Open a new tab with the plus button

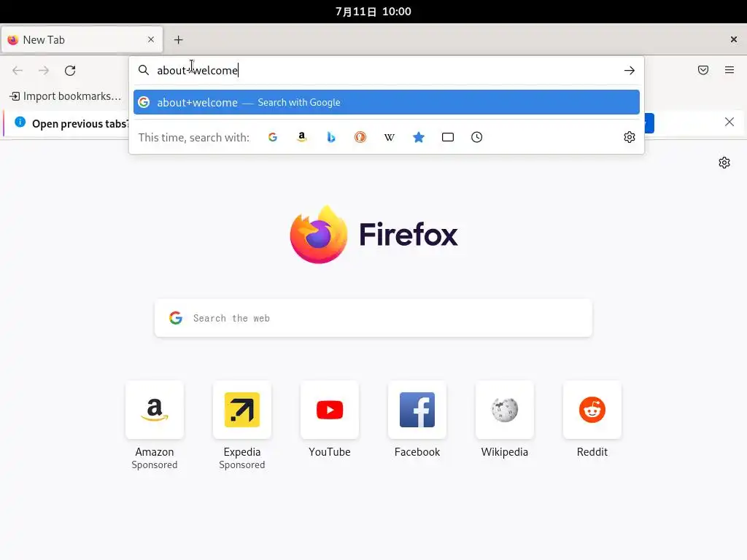[x=178, y=40]
